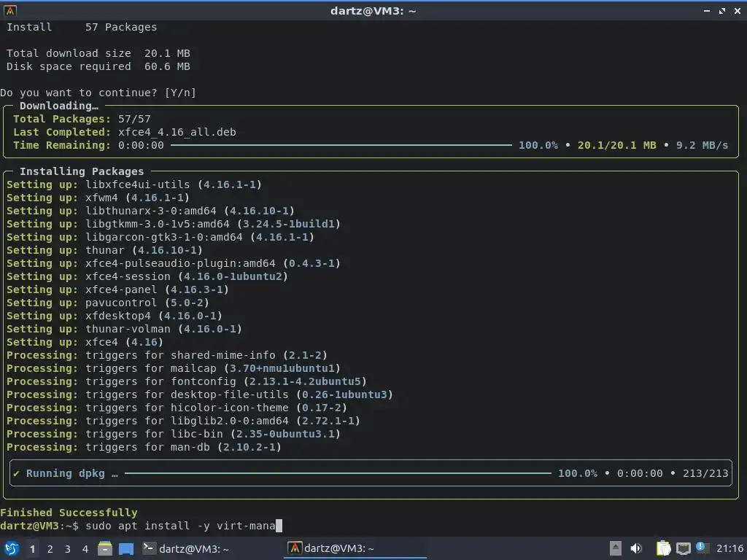Screen dimensions: 747x560
Task: Click the 'Installing Packages' heading
Action: pyautogui.click(x=82, y=171)
